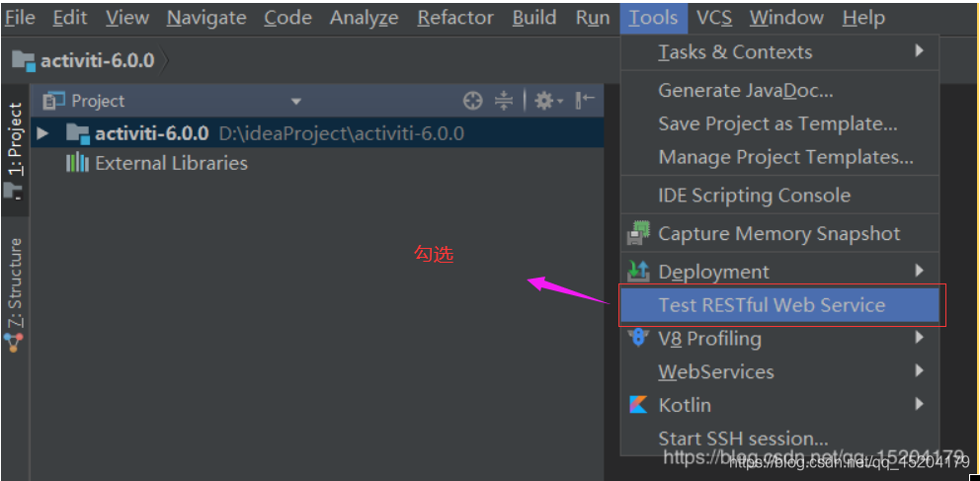Image resolution: width=980 pixels, height=481 pixels.
Task: Select Test RESTful Web Service
Action: coord(779,305)
